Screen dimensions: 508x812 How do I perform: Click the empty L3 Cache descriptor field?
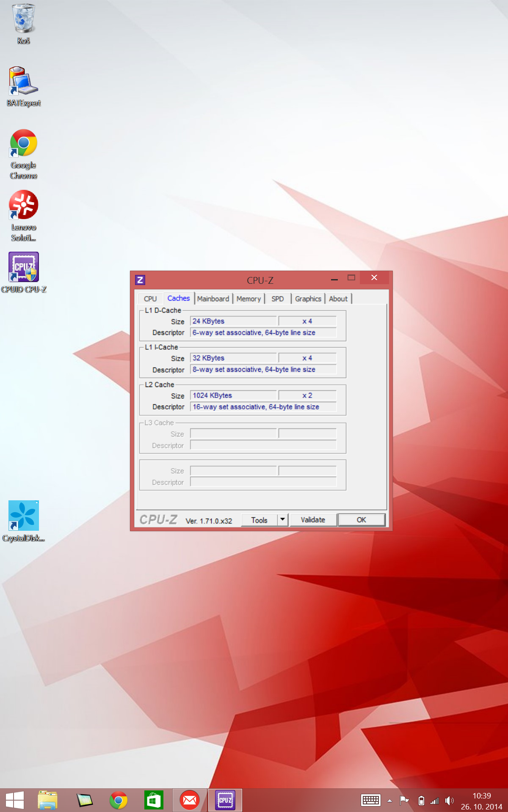coord(263,445)
